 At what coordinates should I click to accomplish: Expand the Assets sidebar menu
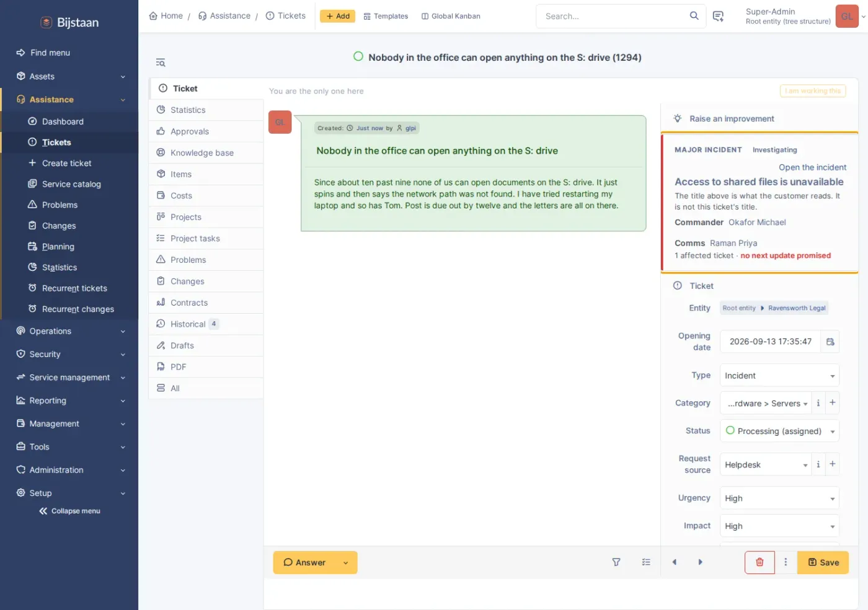71,76
